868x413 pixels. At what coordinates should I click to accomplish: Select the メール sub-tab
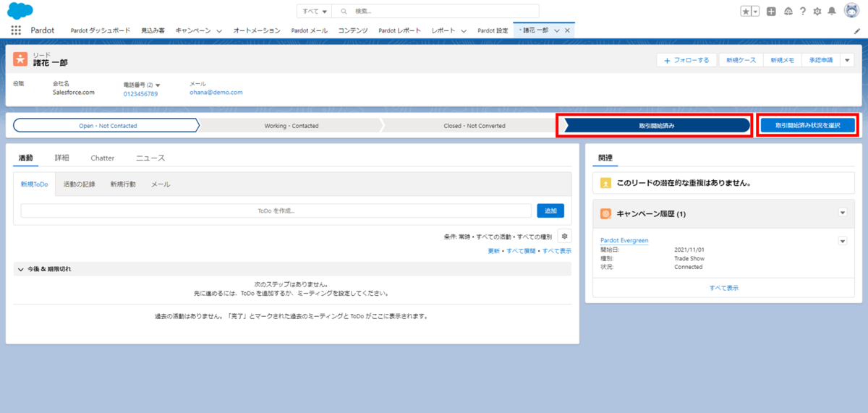coord(161,184)
